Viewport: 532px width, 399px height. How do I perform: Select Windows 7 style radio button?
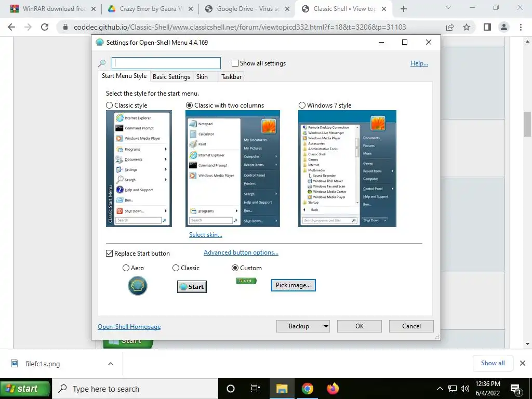[302, 105]
